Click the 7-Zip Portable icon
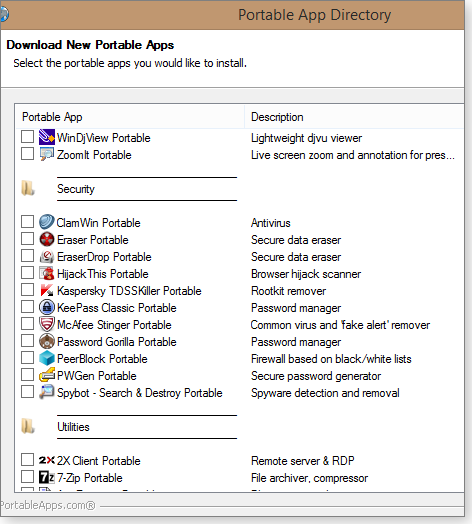Screen dimensions: 472x524 coord(47,477)
